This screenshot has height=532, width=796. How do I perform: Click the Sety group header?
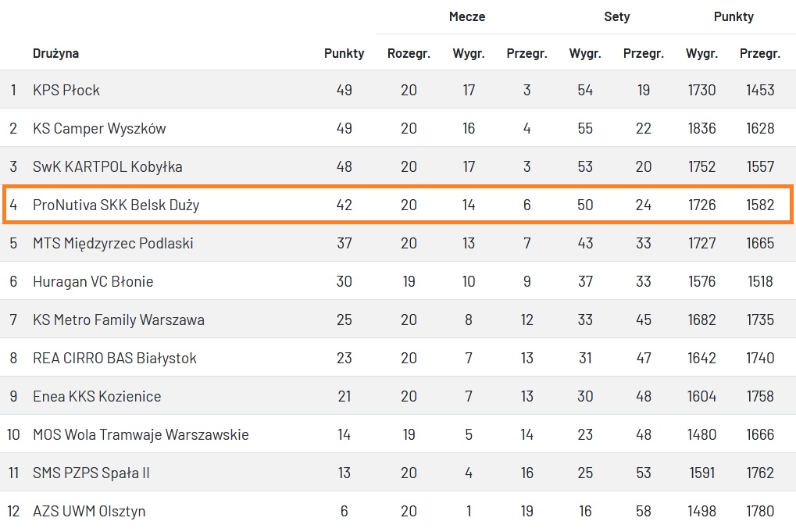[x=616, y=16]
